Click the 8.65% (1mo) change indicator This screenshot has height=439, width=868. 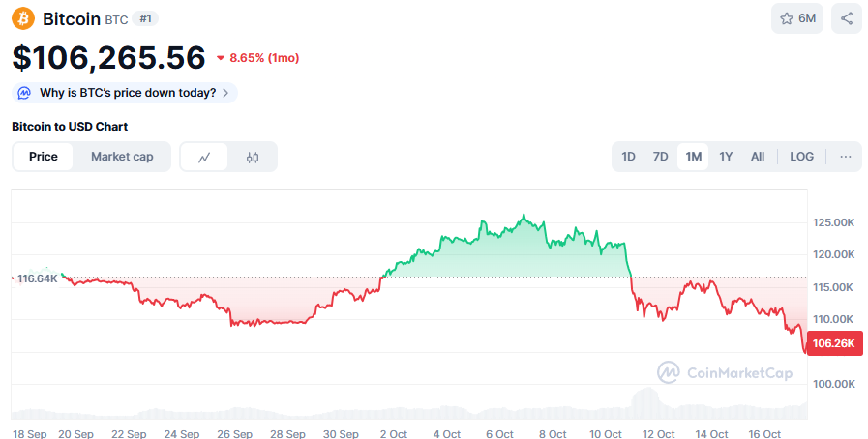point(257,58)
